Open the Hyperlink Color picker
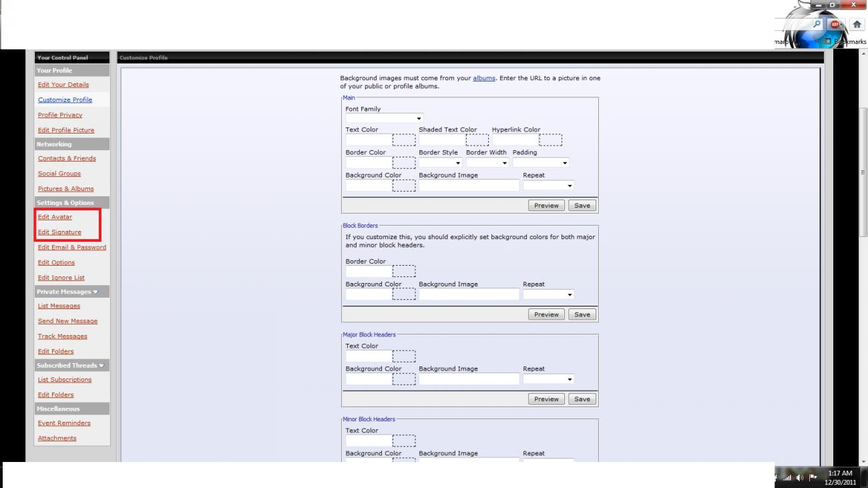The width and height of the screenshot is (868, 488). tap(551, 140)
